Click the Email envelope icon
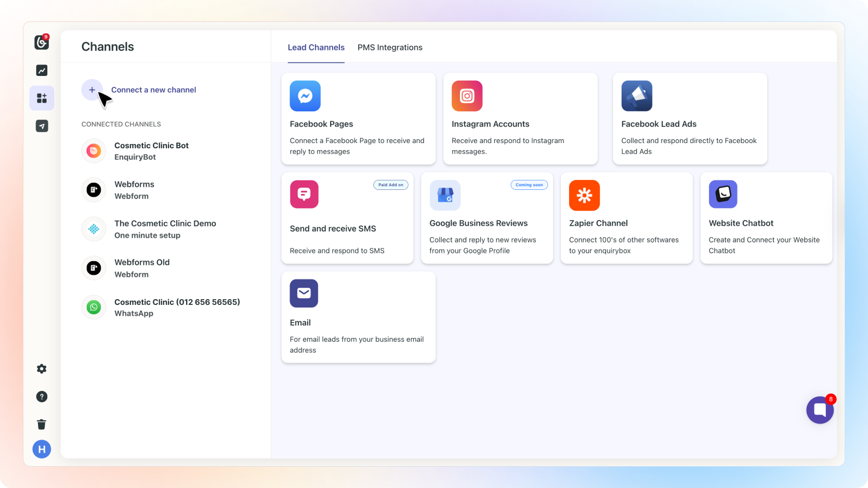The height and width of the screenshot is (488, 868). [304, 293]
